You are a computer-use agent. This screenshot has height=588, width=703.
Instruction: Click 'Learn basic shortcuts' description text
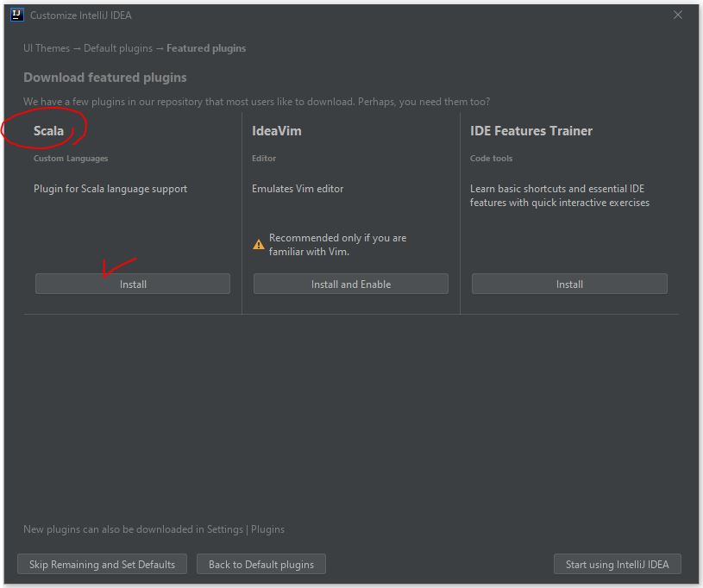560,196
